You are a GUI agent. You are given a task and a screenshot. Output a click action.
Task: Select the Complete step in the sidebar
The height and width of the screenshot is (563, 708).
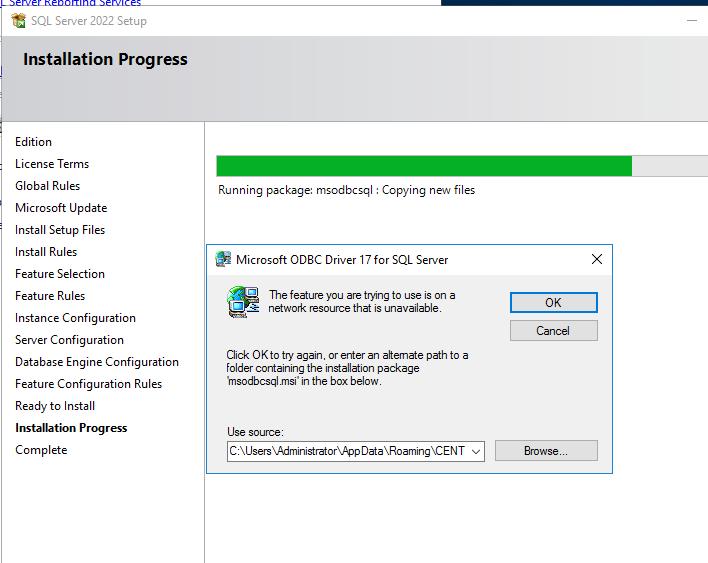click(x=41, y=450)
